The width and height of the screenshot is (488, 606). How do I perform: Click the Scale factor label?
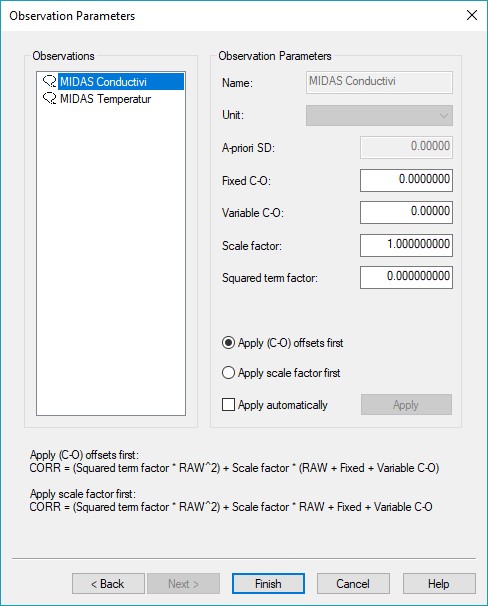(252, 246)
